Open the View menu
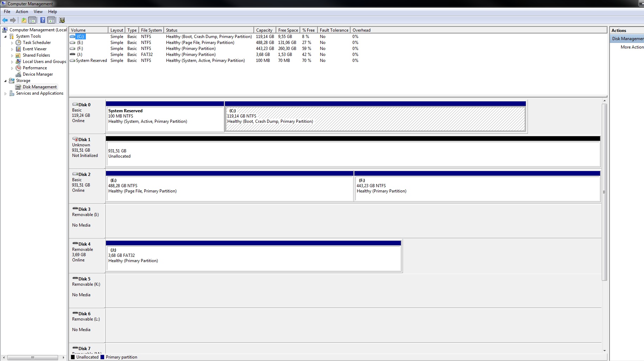Screen dimensions: 644x361 (x=38, y=12)
